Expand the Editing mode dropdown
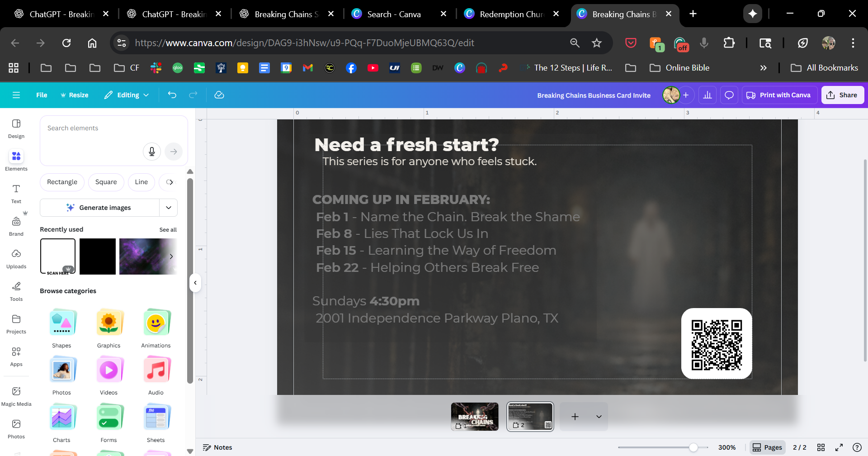868x456 pixels. click(127, 95)
